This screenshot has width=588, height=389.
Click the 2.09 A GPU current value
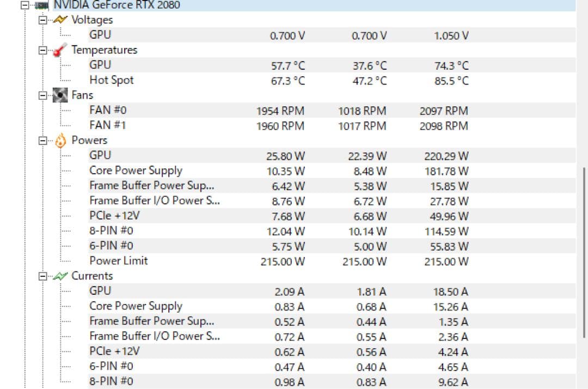coord(289,292)
